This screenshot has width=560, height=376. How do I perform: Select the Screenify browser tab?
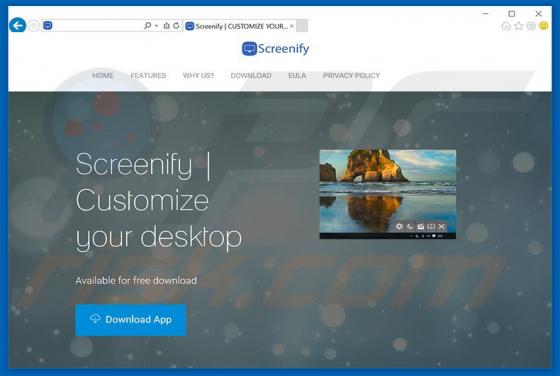coord(239,26)
